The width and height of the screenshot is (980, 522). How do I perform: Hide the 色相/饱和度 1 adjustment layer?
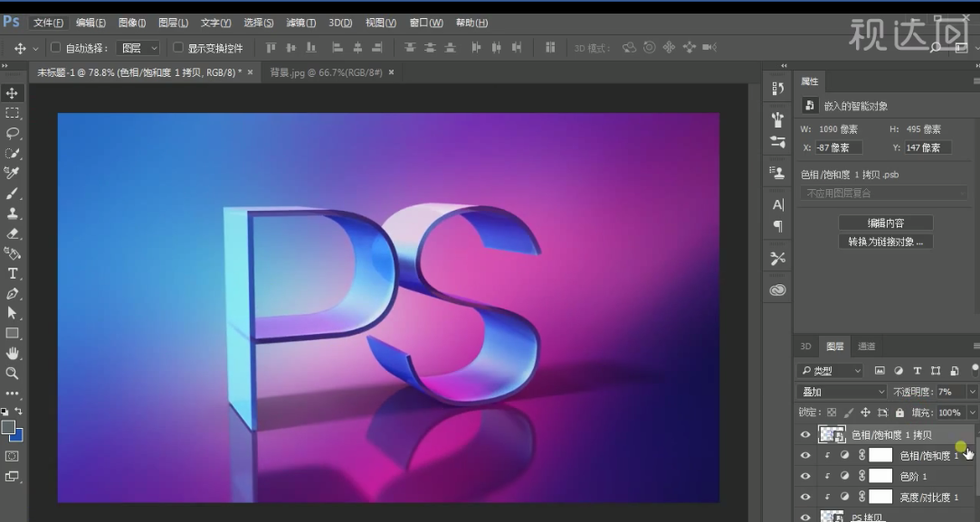805,455
